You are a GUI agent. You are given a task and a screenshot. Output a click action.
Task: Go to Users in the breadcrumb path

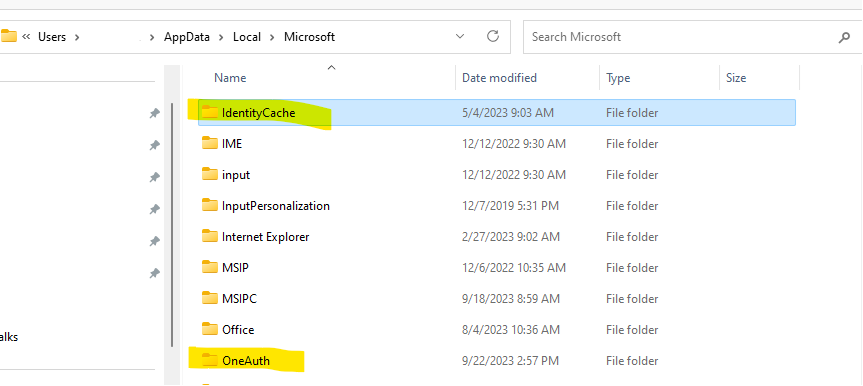tap(52, 37)
